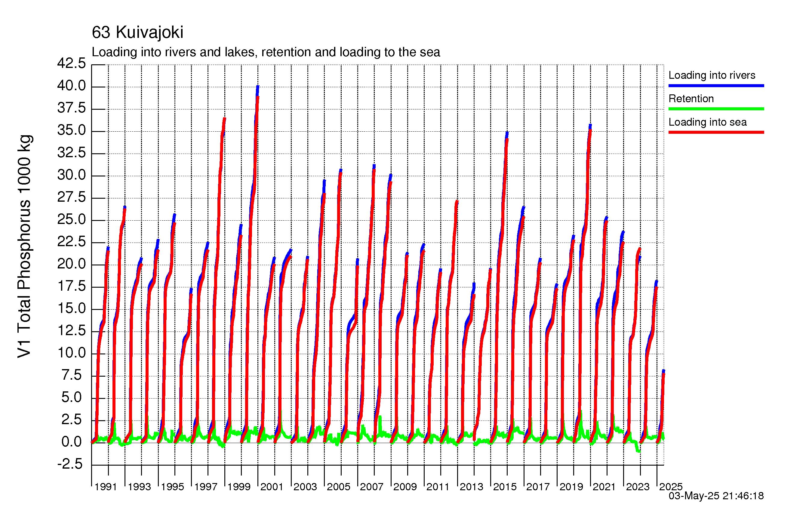Screen dimensions: 812x511
Task: Click the blue legend line swatch
Action: click(x=716, y=86)
